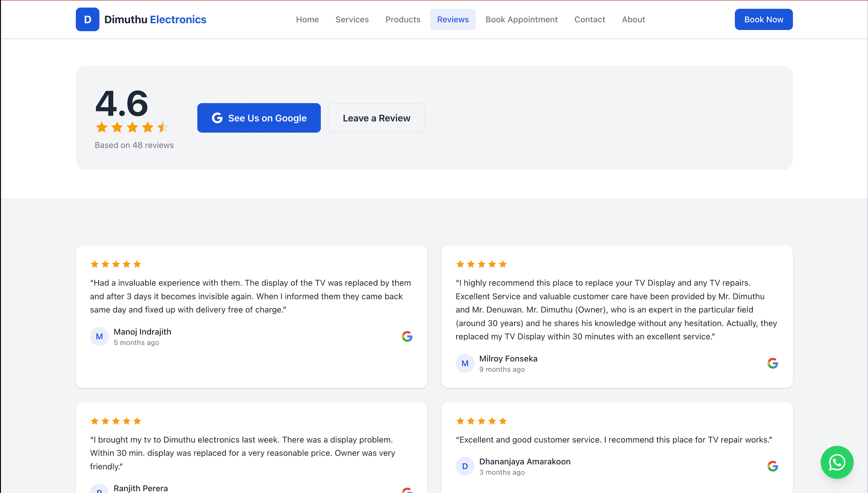This screenshot has height=493, width=868.
Task: Open the Book Appointment page
Action: [521, 19]
